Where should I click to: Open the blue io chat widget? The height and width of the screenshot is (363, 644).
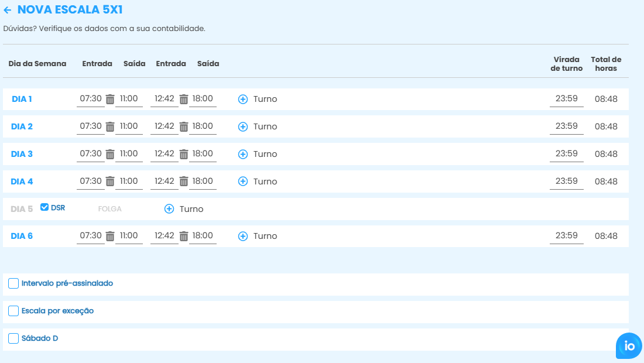click(x=629, y=345)
